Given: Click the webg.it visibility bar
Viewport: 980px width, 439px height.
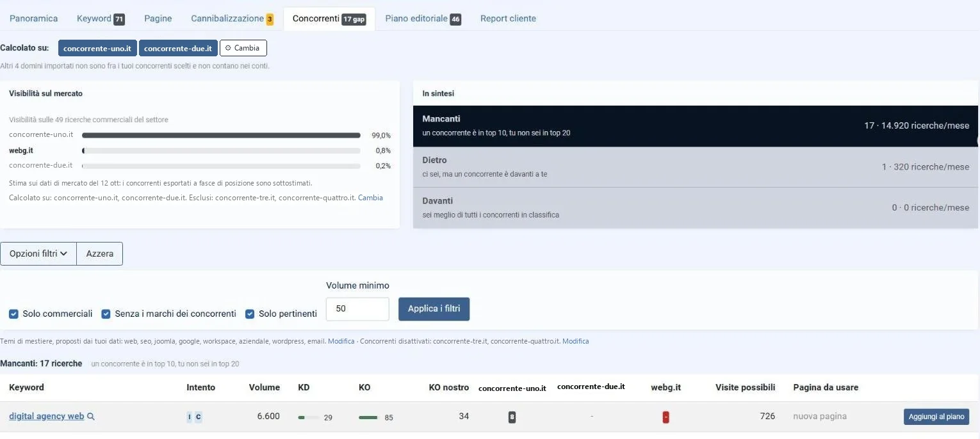Looking at the screenshot, I should coord(221,151).
